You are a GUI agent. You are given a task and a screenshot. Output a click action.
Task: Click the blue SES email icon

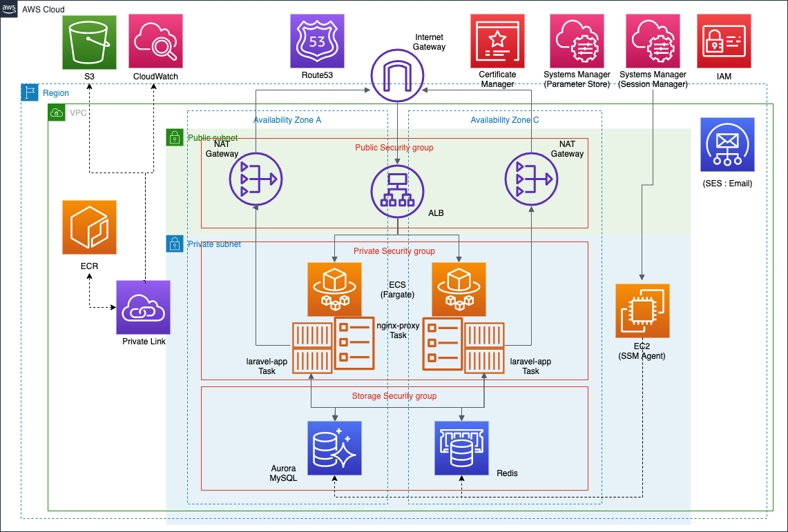728,144
